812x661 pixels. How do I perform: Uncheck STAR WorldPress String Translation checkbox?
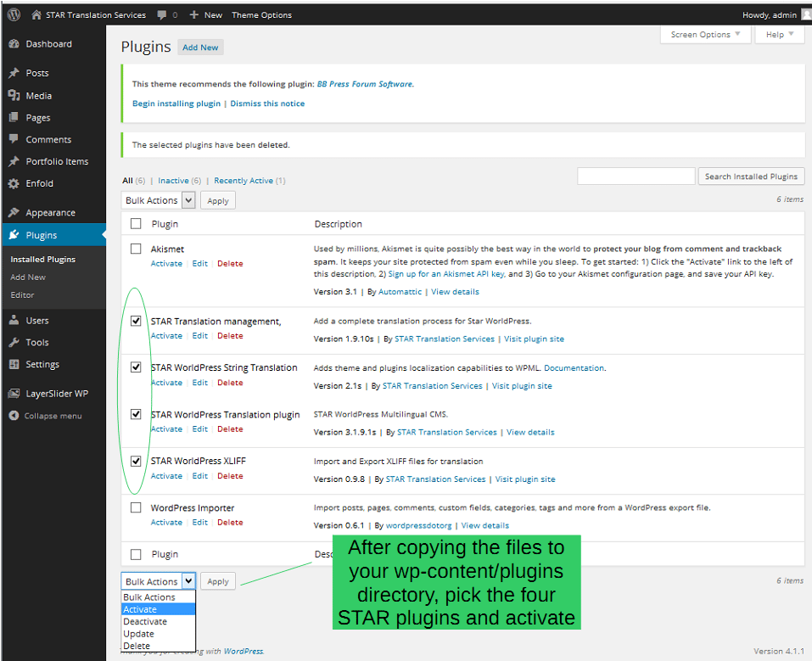click(x=136, y=367)
